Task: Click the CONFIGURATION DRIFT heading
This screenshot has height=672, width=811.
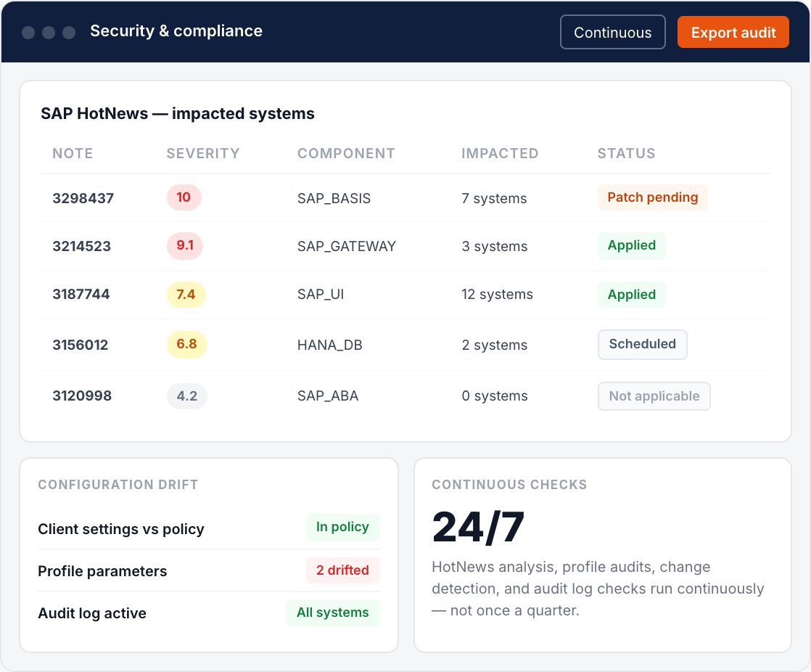Action: pos(118,485)
